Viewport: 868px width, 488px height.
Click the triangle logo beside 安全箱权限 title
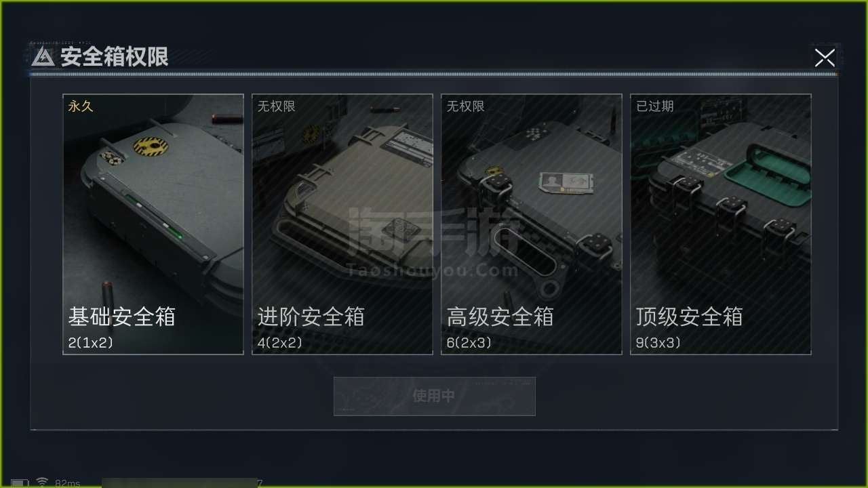click(x=43, y=57)
